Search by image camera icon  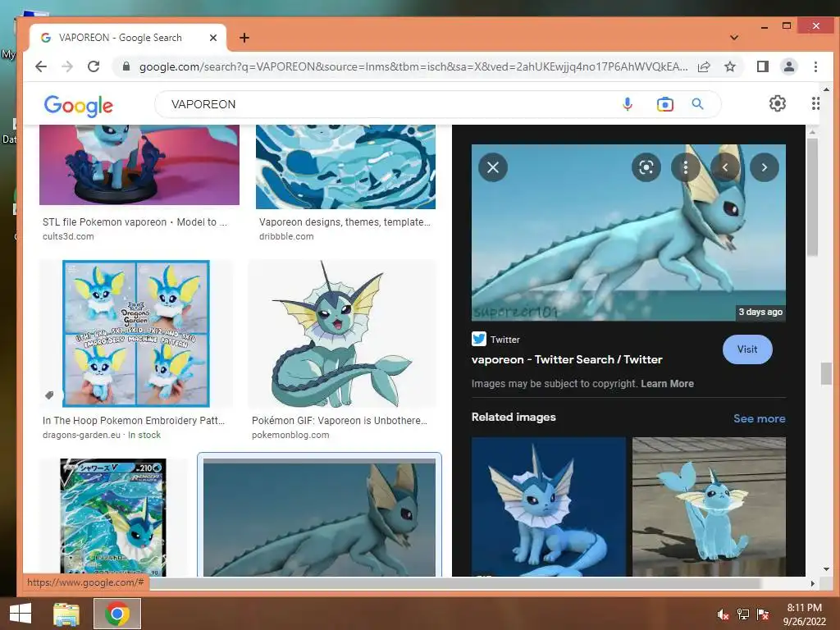point(664,104)
